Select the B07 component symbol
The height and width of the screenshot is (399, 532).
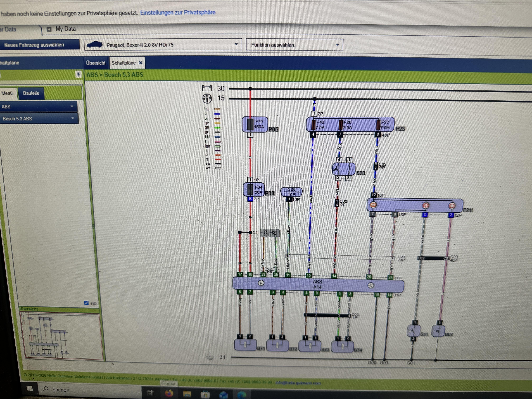(x=438, y=331)
